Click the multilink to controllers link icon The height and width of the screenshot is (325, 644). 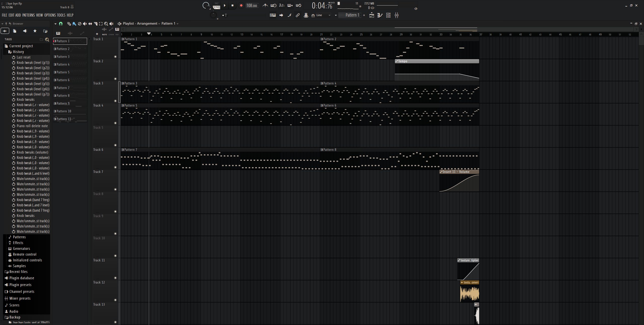[x=298, y=15]
